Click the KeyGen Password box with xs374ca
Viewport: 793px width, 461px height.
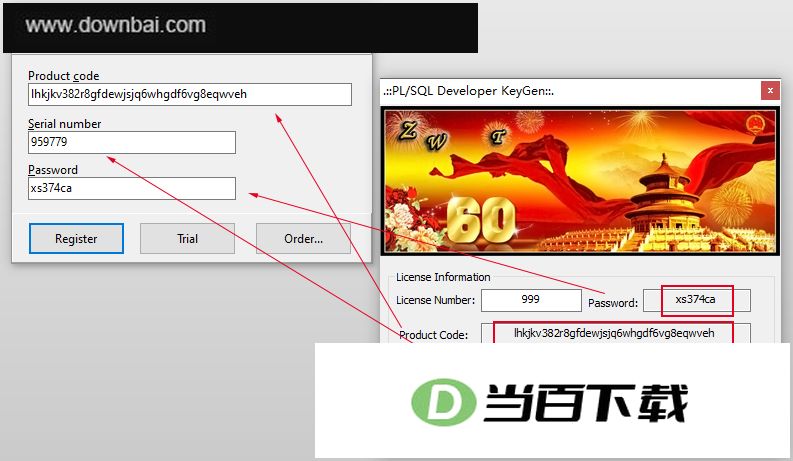click(696, 300)
